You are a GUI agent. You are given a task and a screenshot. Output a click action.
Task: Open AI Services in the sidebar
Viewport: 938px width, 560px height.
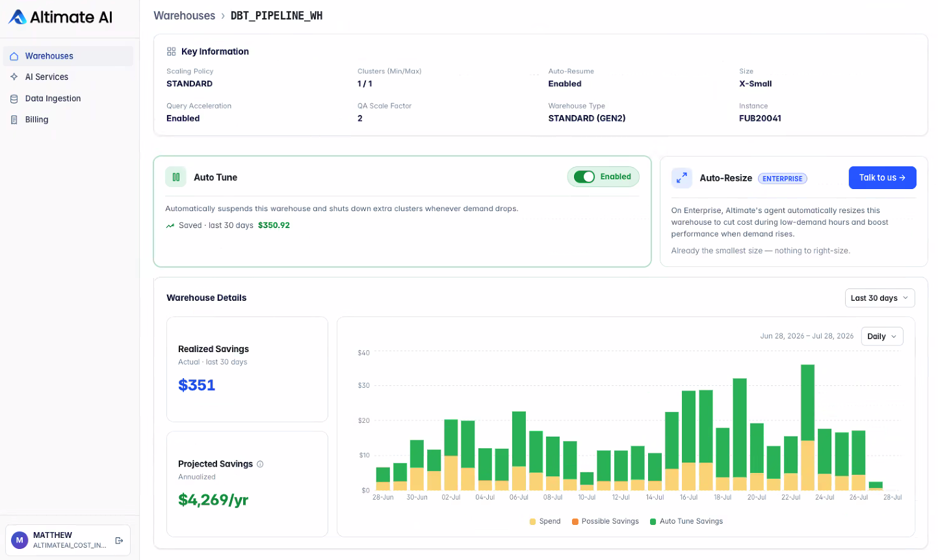68,77
